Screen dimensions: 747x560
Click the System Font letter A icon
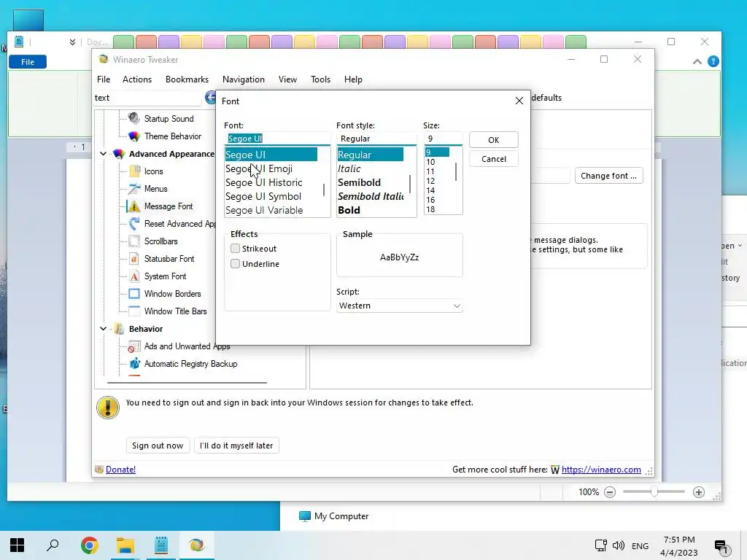coord(134,276)
